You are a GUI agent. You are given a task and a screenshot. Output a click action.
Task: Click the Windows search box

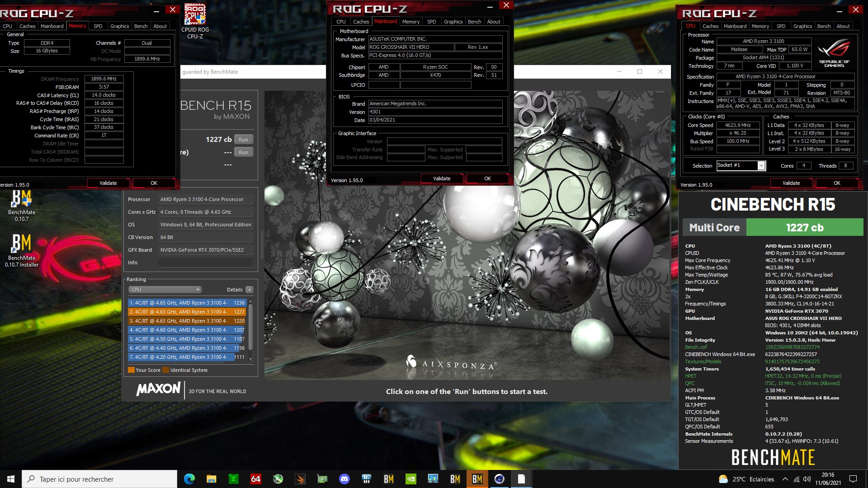click(99, 479)
